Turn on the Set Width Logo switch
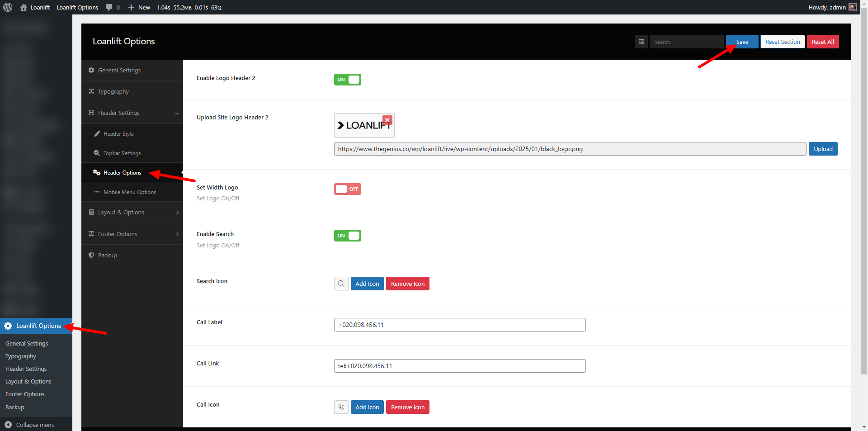 point(347,189)
